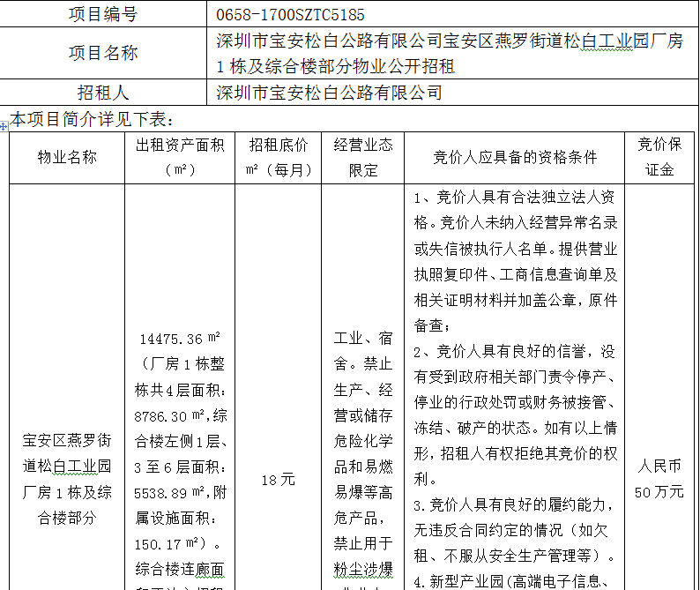This screenshot has height=590, width=700.
Task: Select the 竞价保证金 column header
Action: tap(660, 157)
